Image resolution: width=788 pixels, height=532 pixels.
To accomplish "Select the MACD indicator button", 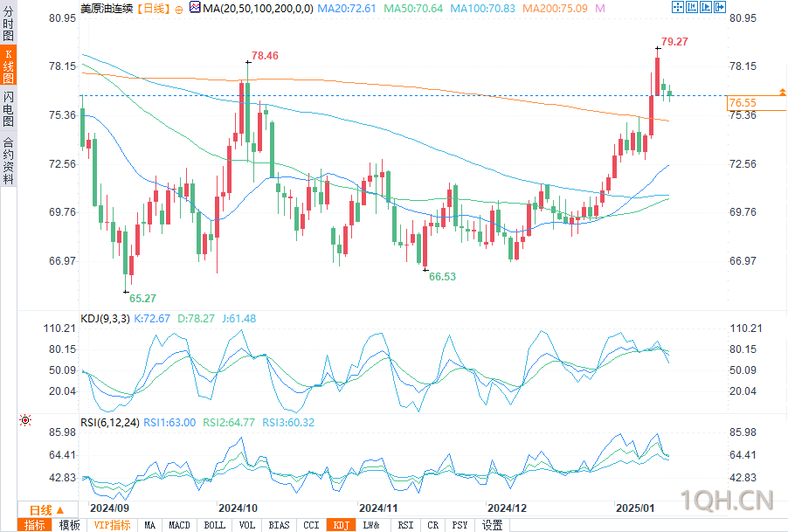I will tap(179, 526).
